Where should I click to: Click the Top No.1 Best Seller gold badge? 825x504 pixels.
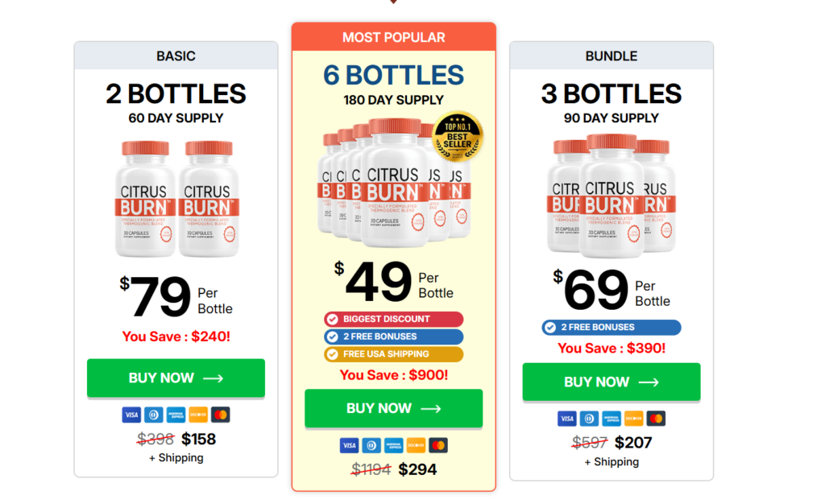[x=458, y=137]
